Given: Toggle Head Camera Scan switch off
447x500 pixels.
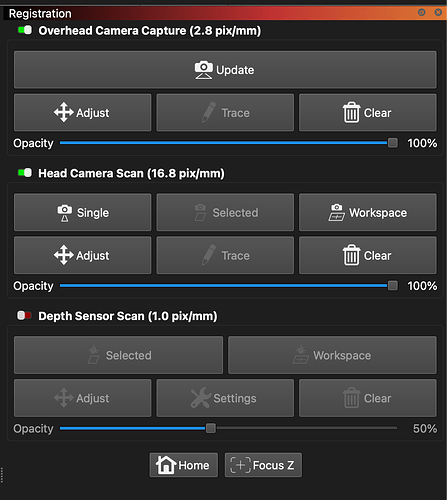Looking at the screenshot, I should pyautogui.click(x=25, y=173).
